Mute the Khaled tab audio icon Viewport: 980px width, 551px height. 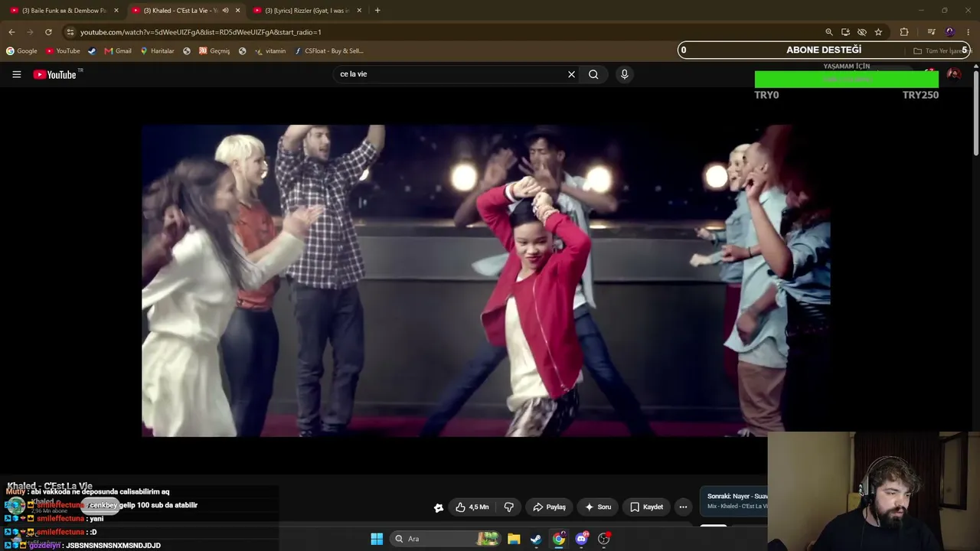[225, 11]
